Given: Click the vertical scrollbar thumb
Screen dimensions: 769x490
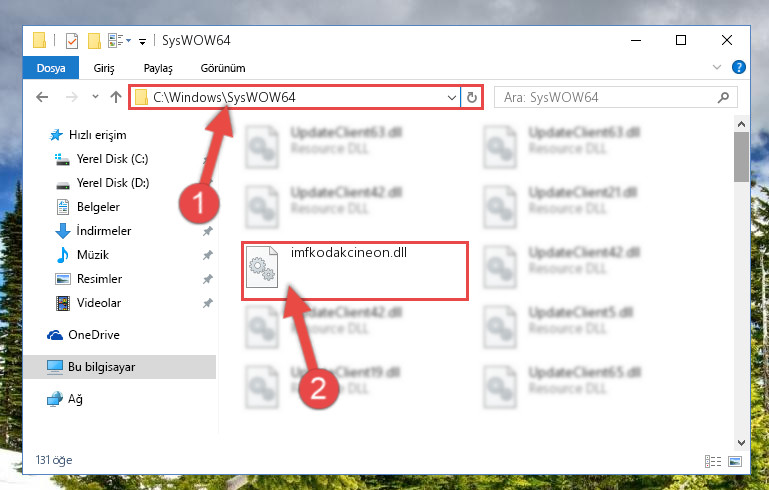Looking at the screenshot, I should pyautogui.click(x=741, y=157).
